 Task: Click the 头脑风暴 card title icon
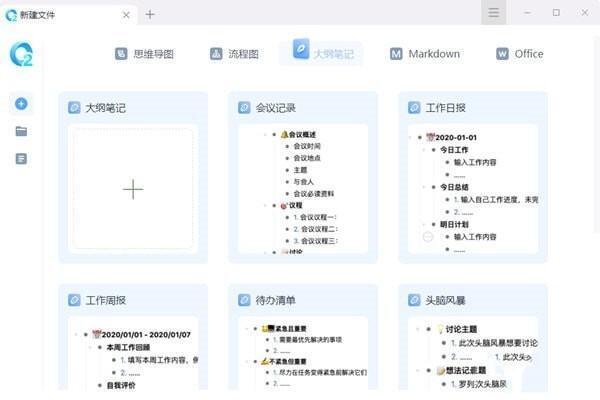pos(414,300)
